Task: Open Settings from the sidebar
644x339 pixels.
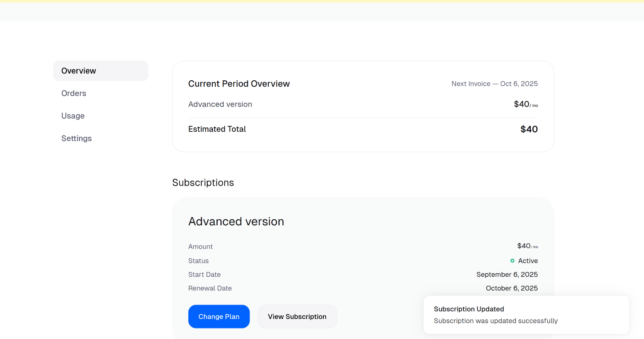Action: 76,138
